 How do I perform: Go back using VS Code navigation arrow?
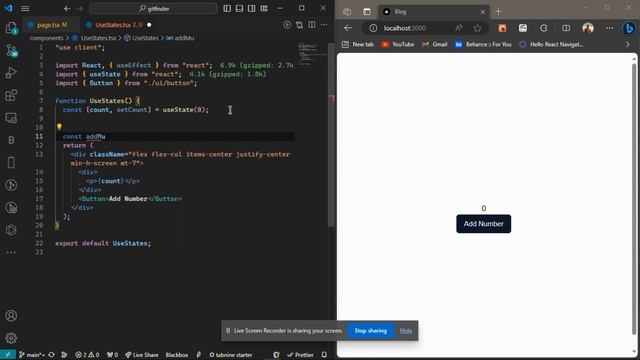67,8
